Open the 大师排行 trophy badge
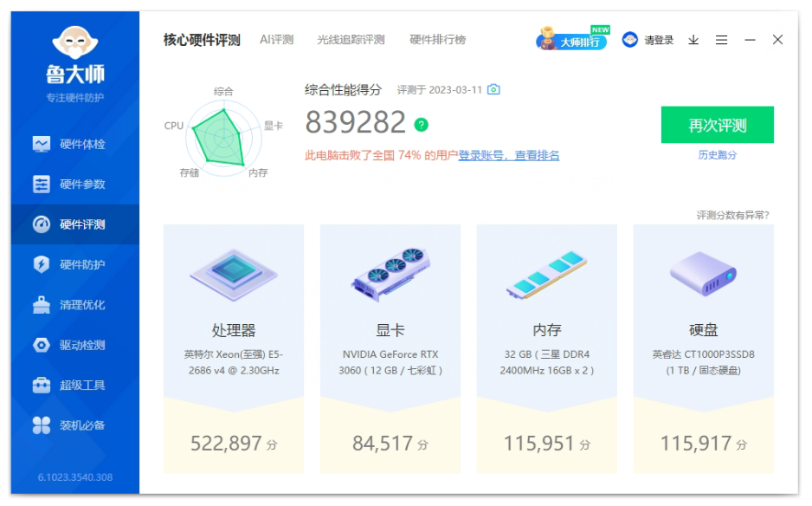Image resolution: width=812 pixels, height=506 pixels. pos(571,39)
